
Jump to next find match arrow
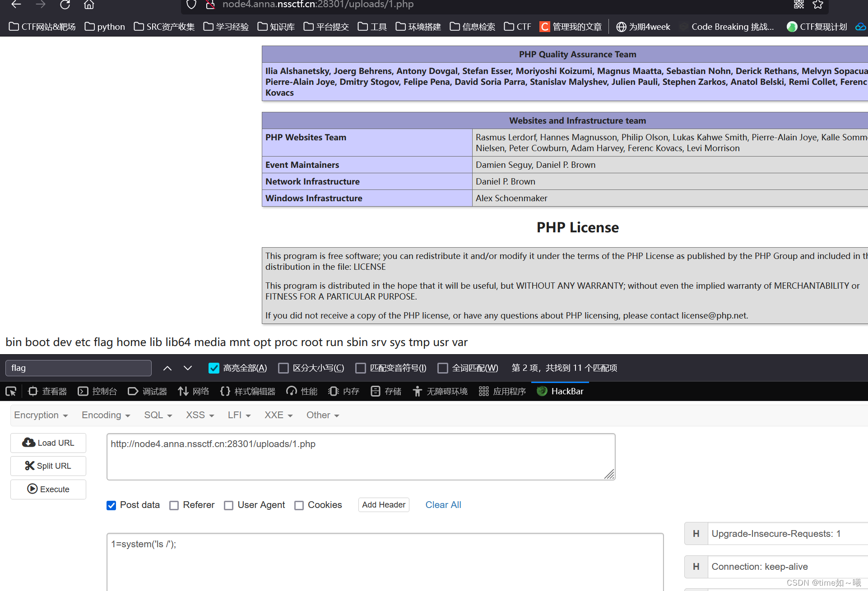(x=188, y=368)
